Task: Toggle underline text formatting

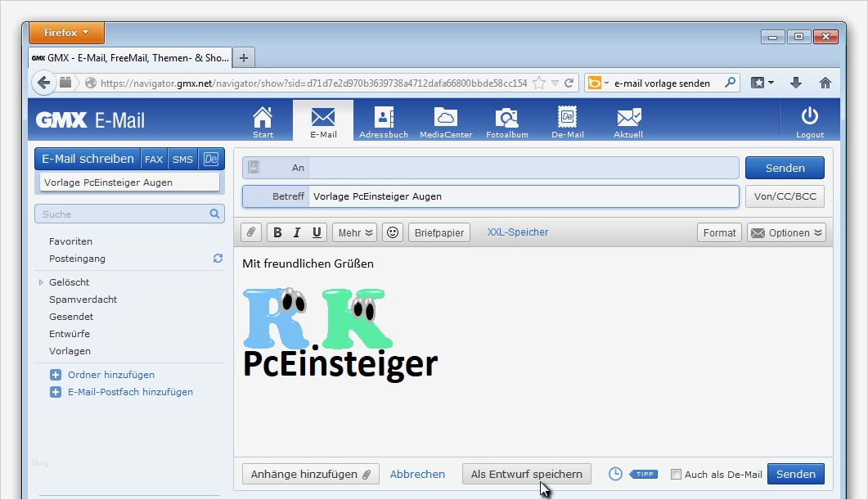Action: click(317, 232)
